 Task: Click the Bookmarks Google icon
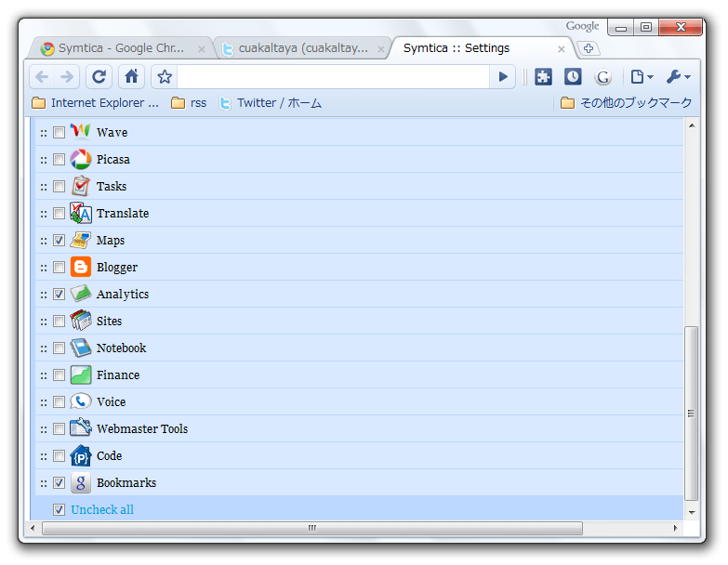(x=80, y=482)
